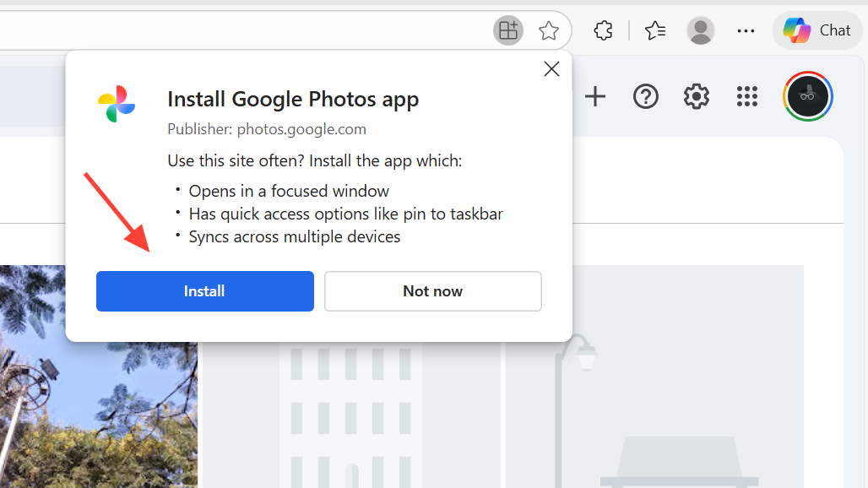868x488 pixels.
Task: Open the Google apps grid launcher
Action: 747,97
